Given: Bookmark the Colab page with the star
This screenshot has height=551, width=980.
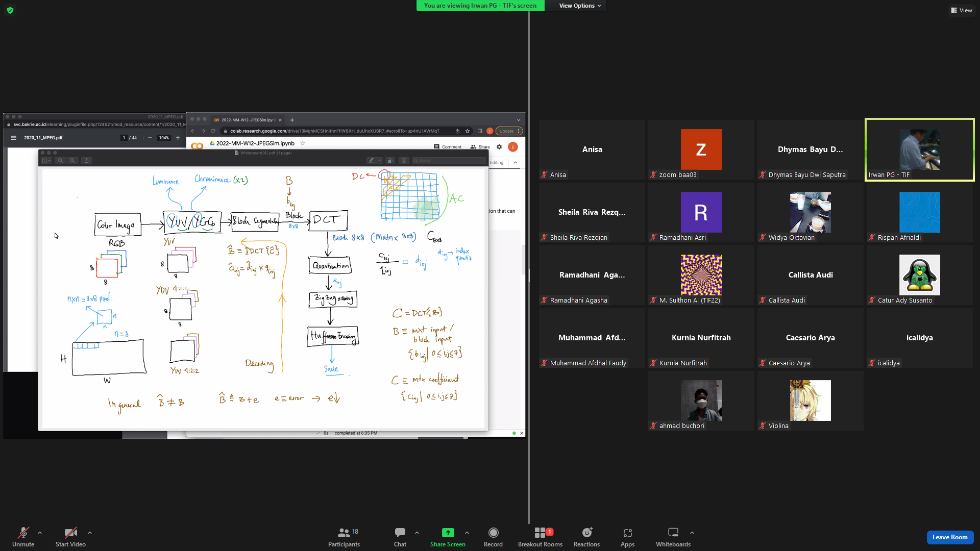Looking at the screenshot, I should [x=468, y=131].
